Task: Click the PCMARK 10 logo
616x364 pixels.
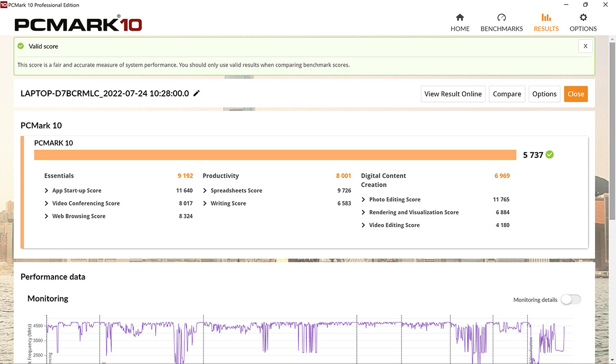Action: [78, 24]
